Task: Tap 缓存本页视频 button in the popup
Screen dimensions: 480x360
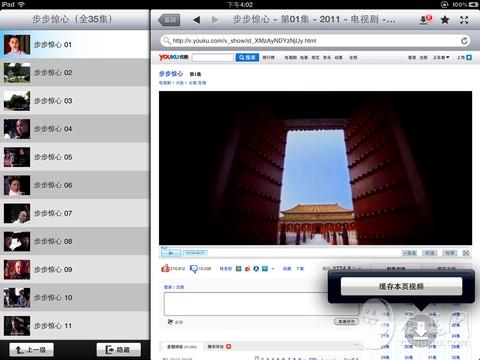Action: [401, 286]
